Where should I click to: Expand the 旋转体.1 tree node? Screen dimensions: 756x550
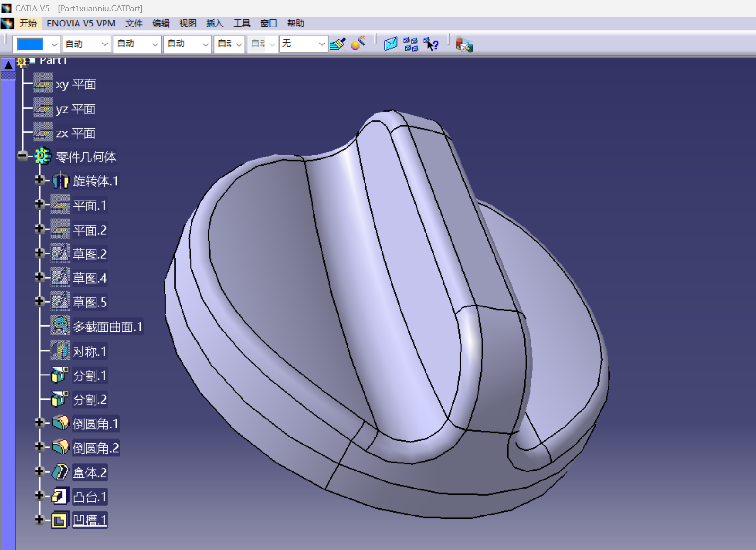[x=40, y=180]
